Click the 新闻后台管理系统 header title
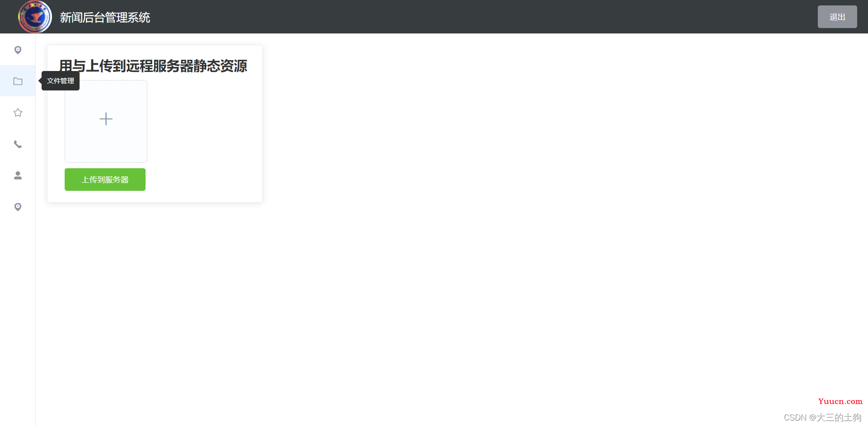 pyautogui.click(x=105, y=18)
